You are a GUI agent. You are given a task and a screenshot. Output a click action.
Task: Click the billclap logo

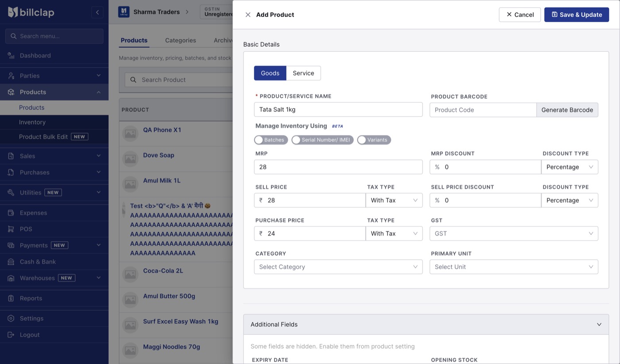click(31, 12)
